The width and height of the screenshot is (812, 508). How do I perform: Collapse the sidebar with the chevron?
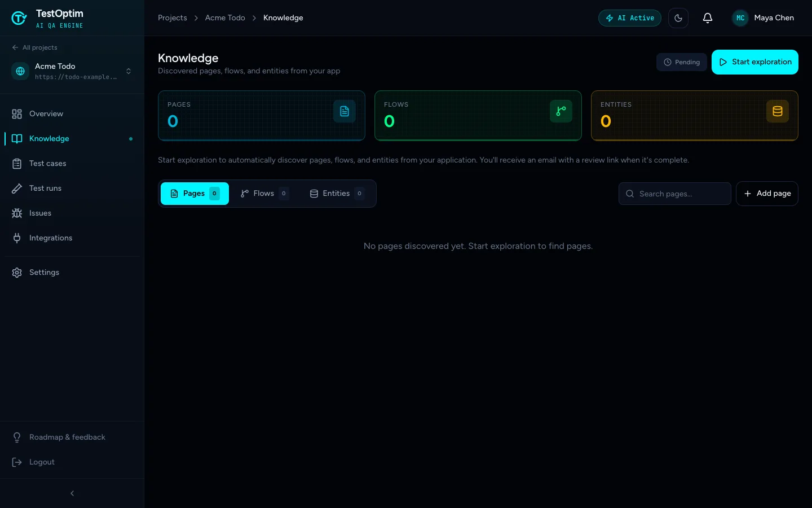pos(72,493)
